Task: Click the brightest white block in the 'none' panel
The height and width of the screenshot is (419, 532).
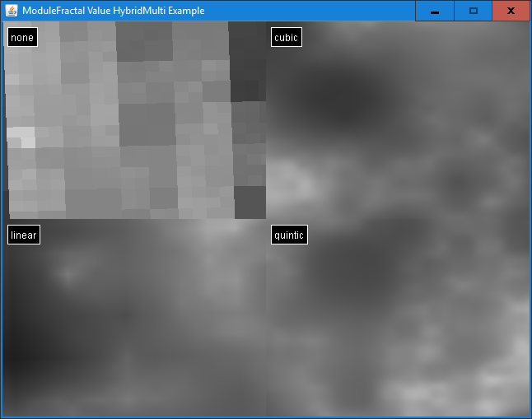Action: coord(21,137)
